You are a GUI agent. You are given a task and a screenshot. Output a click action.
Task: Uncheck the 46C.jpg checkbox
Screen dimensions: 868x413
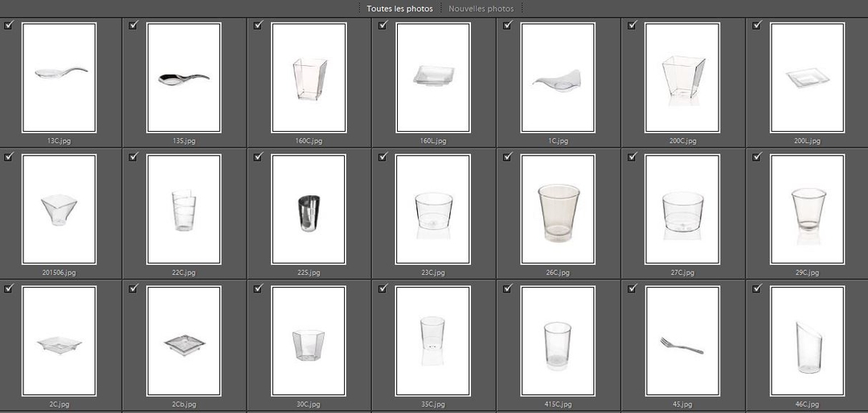pos(757,288)
